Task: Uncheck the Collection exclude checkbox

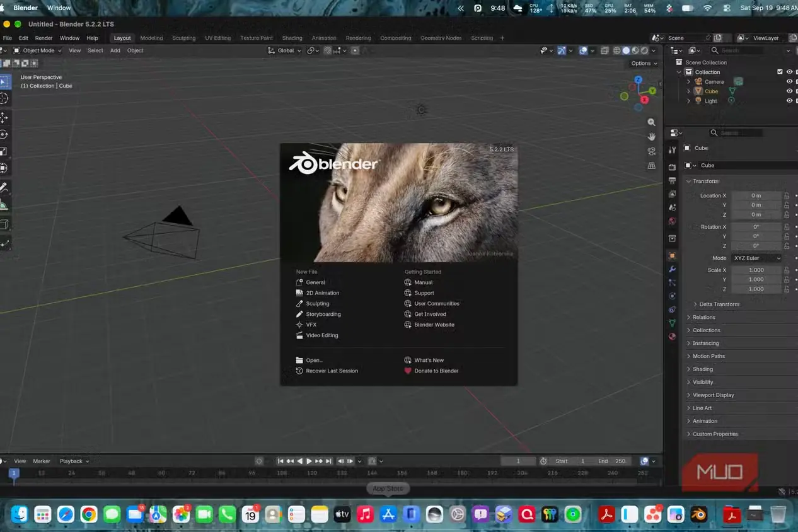Action: coord(780,72)
